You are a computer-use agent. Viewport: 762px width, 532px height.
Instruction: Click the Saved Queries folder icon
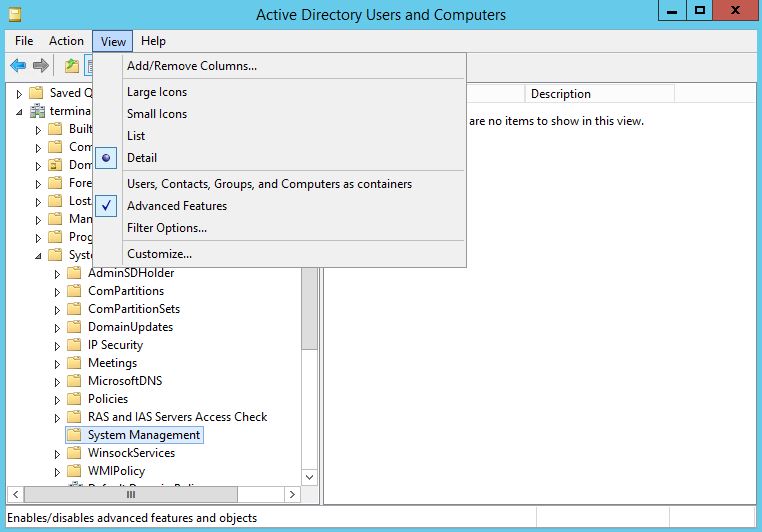pyautogui.click(x=36, y=92)
